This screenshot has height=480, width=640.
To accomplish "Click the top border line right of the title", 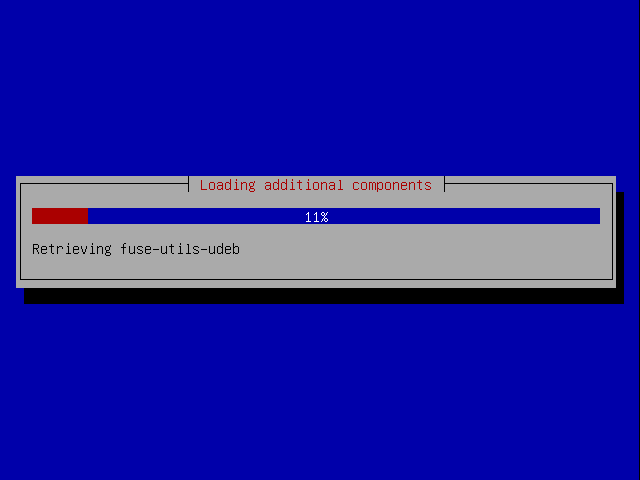I will [529, 184].
